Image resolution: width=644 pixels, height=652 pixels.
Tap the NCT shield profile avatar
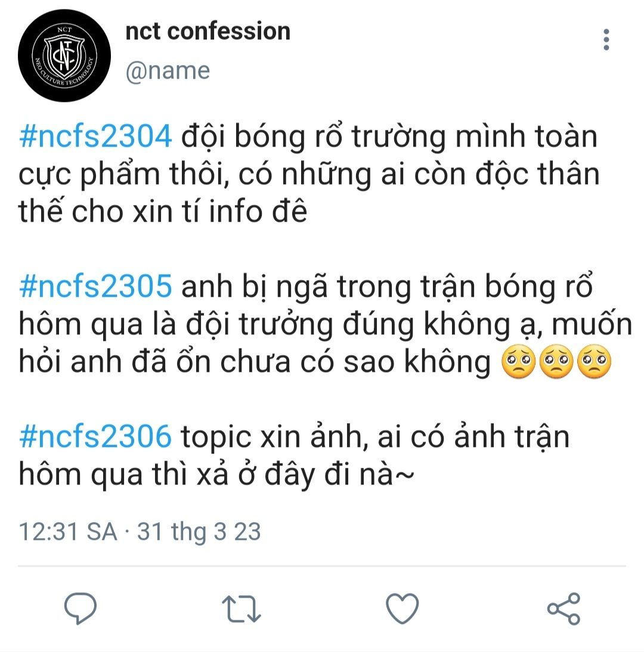pos(64,55)
